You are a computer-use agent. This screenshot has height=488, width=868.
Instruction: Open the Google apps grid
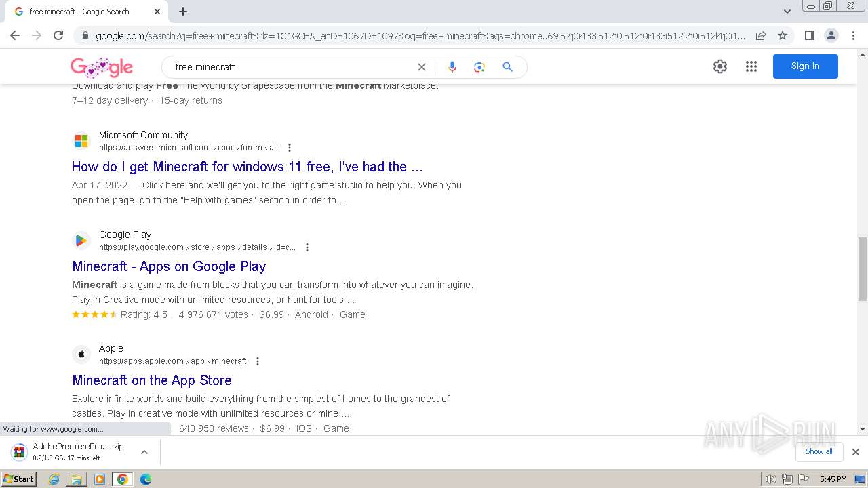pos(751,66)
